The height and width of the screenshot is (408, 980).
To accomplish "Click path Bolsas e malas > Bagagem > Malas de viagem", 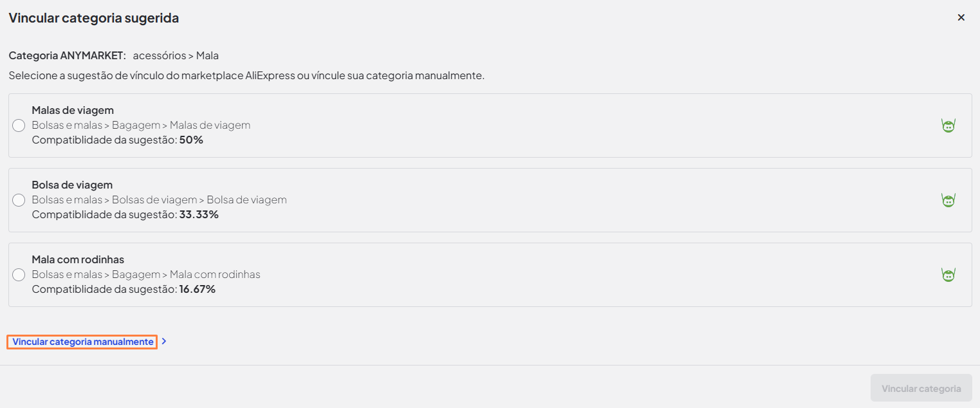I will pos(141,125).
